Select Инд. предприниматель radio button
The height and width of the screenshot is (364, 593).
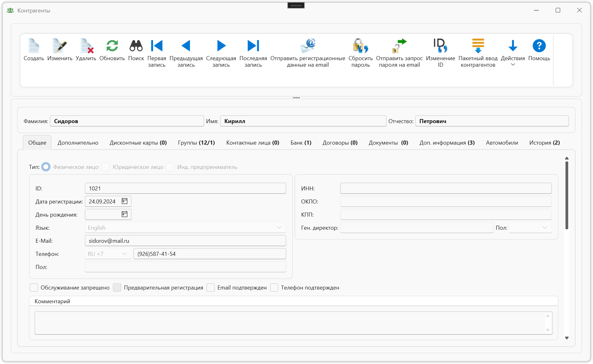170,167
